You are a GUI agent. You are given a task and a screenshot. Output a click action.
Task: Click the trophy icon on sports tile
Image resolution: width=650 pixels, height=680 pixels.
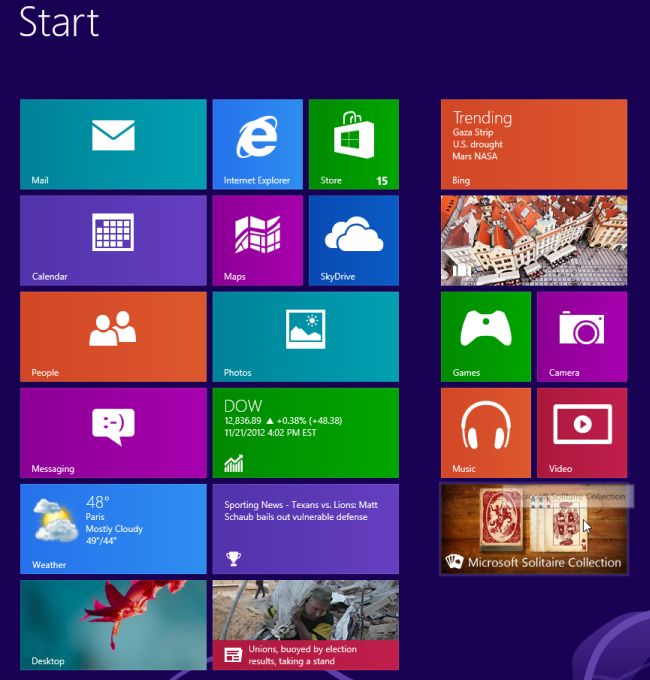(x=233, y=559)
